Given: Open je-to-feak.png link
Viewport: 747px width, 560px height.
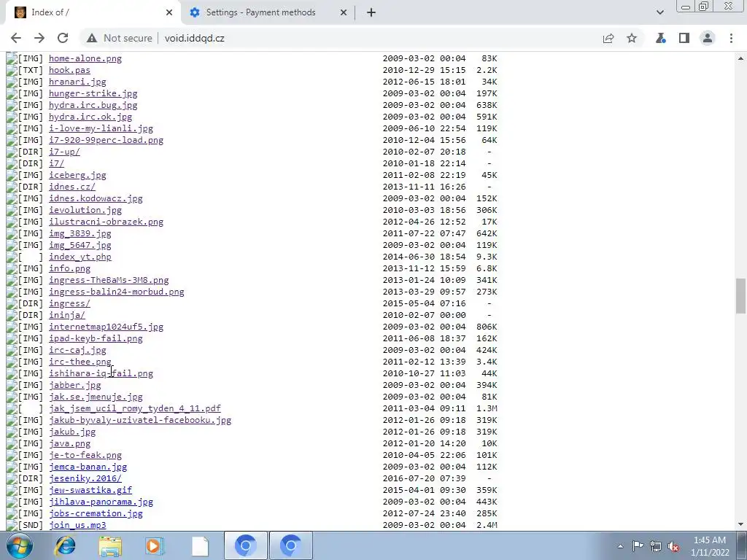Looking at the screenshot, I should pyautogui.click(x=85, y=455).
